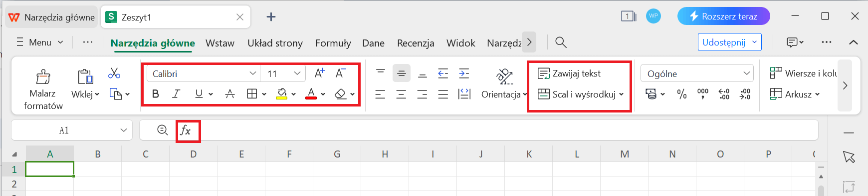Apply percent style format
Screen dimensions: 868x196
click(682, 94)
